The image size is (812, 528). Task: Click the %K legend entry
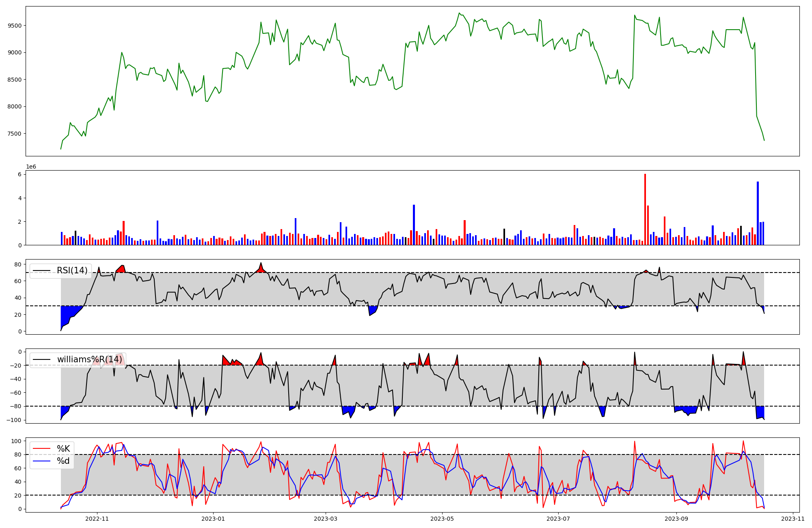(63, 449)
